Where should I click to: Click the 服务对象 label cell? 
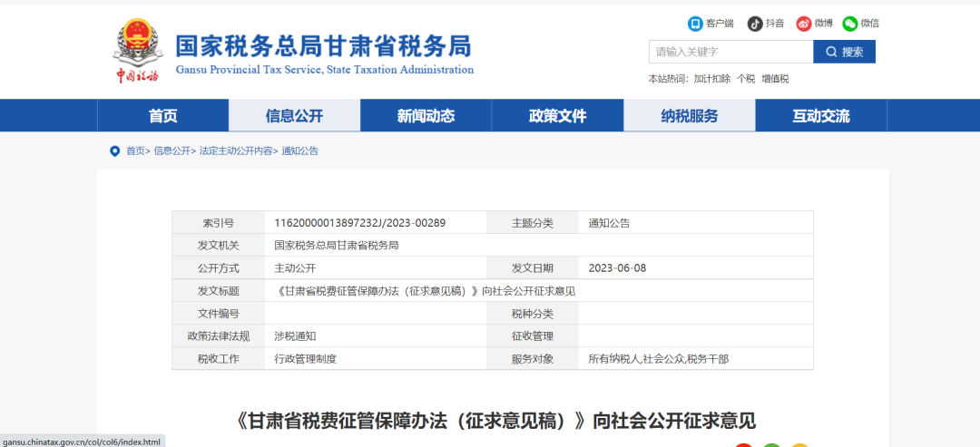pos(533,359)
